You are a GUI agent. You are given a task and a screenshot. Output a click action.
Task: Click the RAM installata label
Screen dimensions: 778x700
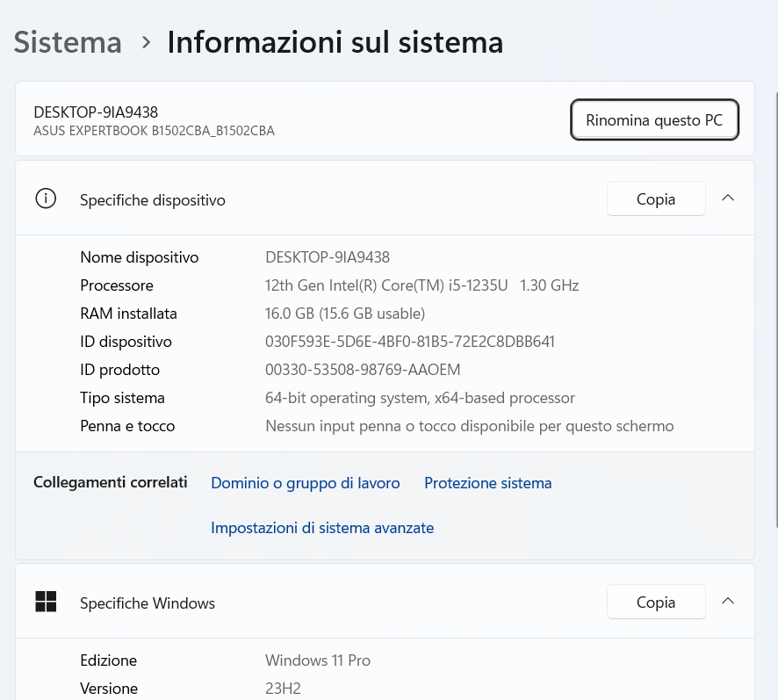[128, 314]
